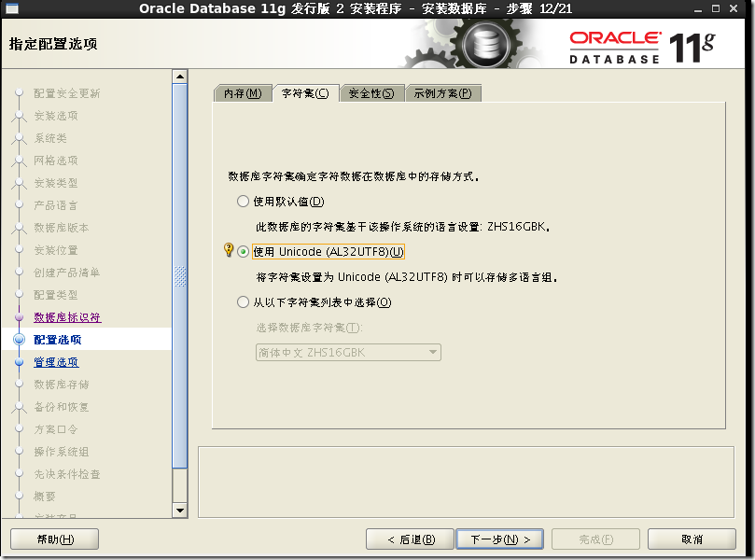755x560 pixels.
Task: Click the sidebar vertical scrollbar thumb
Action: coord(179,276)
